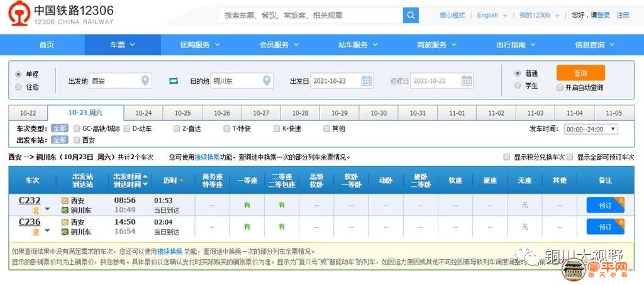Viewport: 644px width, 285px height.
Task: Expand the 出行指南 navigation menu
Action: (x=516, y=45)
